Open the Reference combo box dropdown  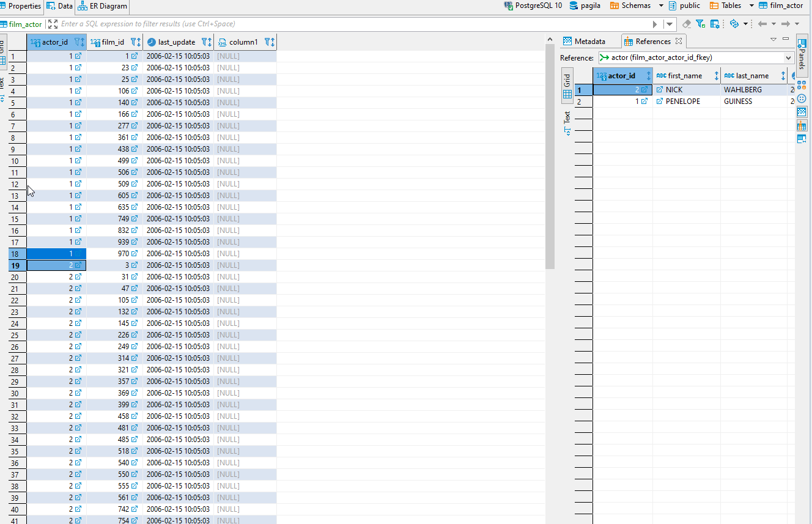[x=789, y=57]
